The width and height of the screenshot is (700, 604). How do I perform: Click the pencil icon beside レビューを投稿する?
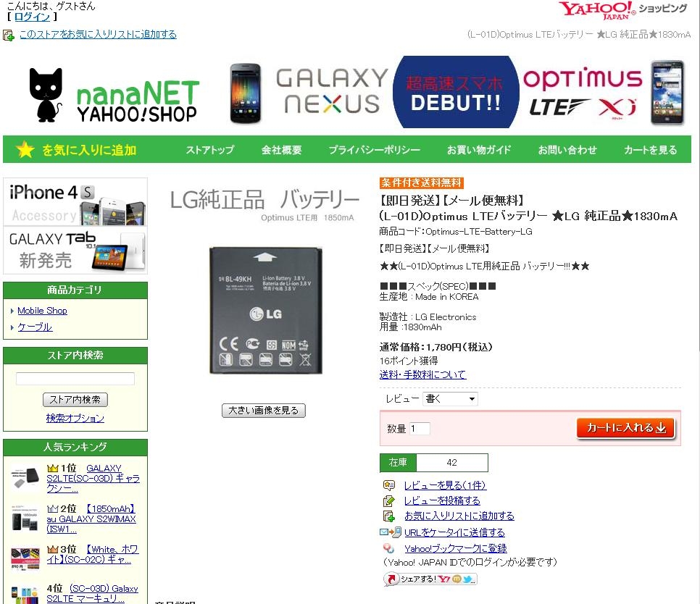point(389,501)
